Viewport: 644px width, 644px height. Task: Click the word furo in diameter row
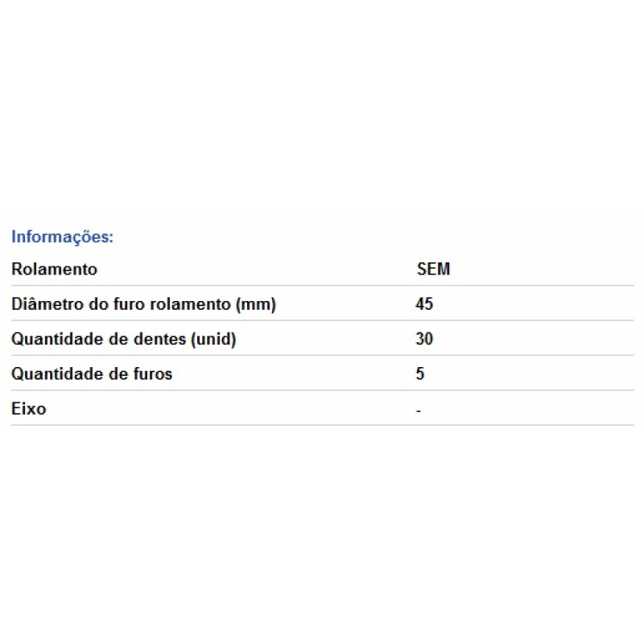point(129,304)
